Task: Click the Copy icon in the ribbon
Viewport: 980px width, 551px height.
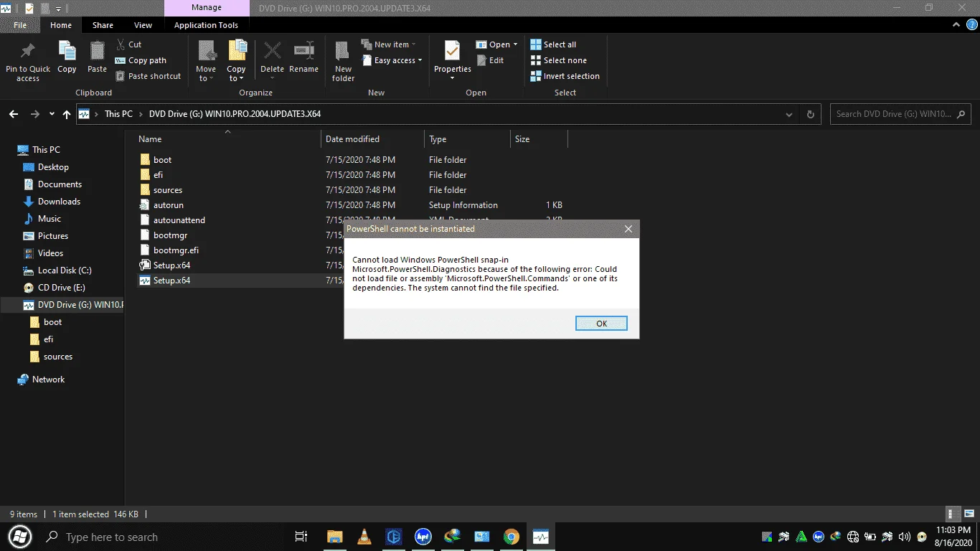Action: 67,52
